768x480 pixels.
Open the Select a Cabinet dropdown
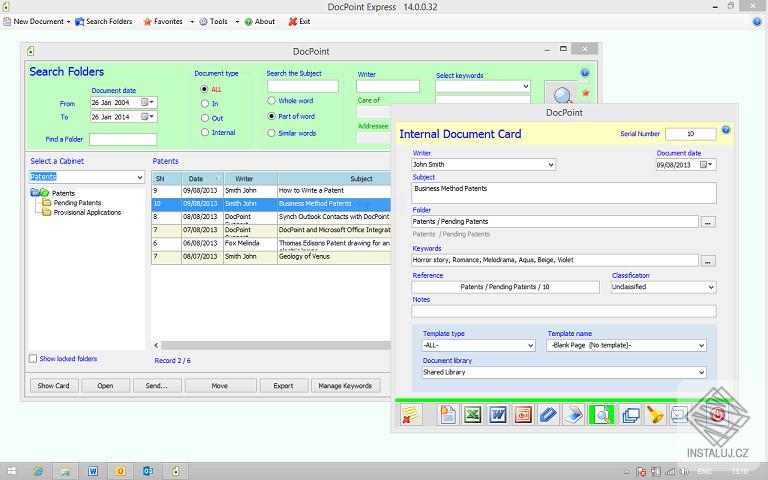tap(140, 177)
